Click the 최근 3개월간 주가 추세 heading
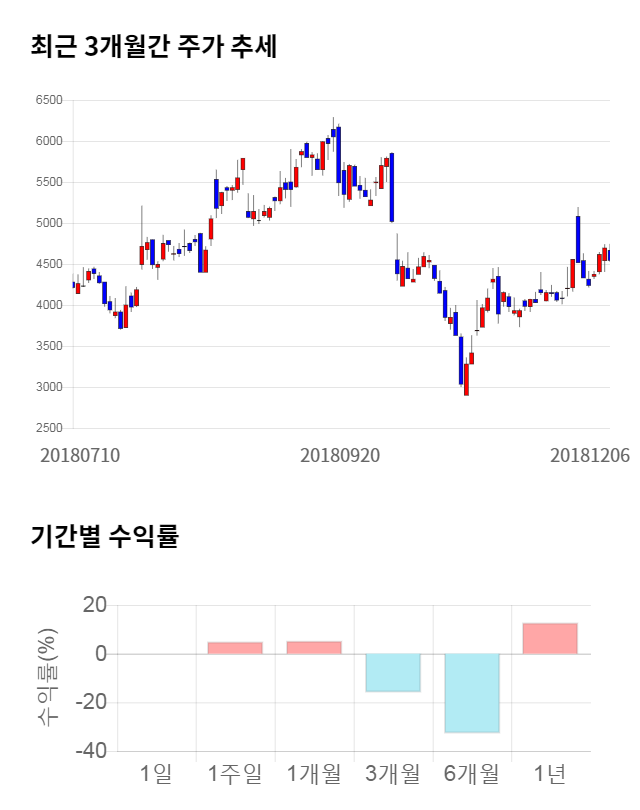 (x=154, y=47)
